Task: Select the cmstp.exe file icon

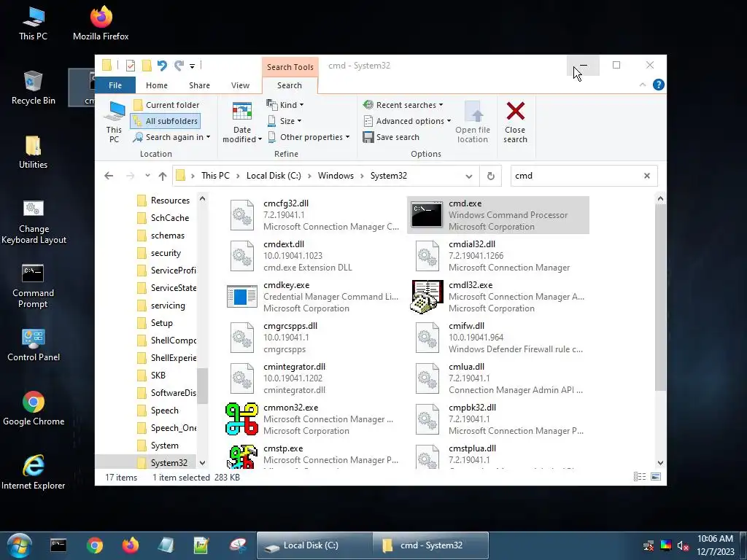Action: [x=242, y=456]
